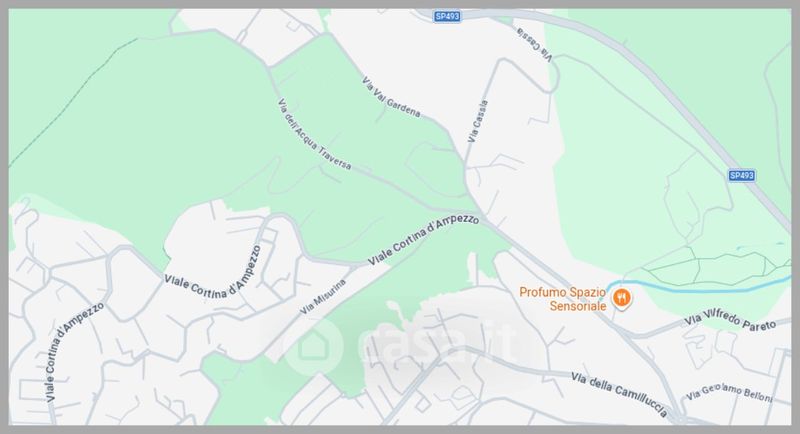800x434 pixels.
Task: Click the vertical Viale Cortina d'Ampezzo label at left
Action: point(74,352)
